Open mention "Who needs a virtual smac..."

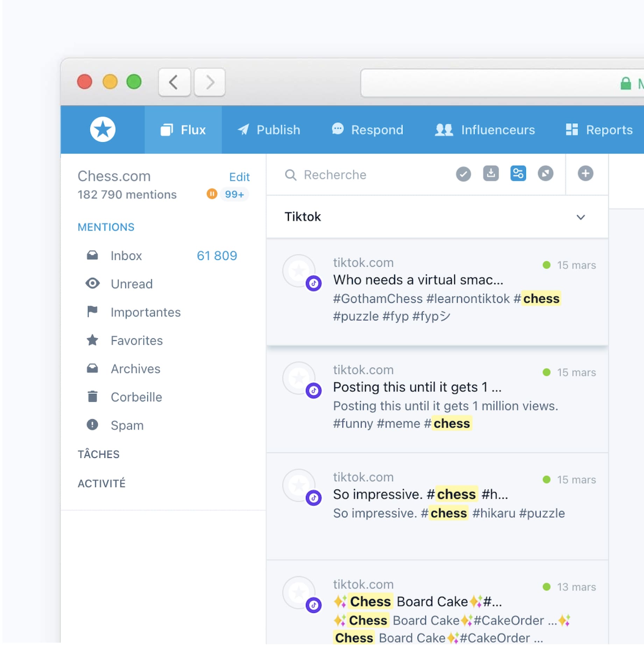pyautogui.click(x=437, y=292)
